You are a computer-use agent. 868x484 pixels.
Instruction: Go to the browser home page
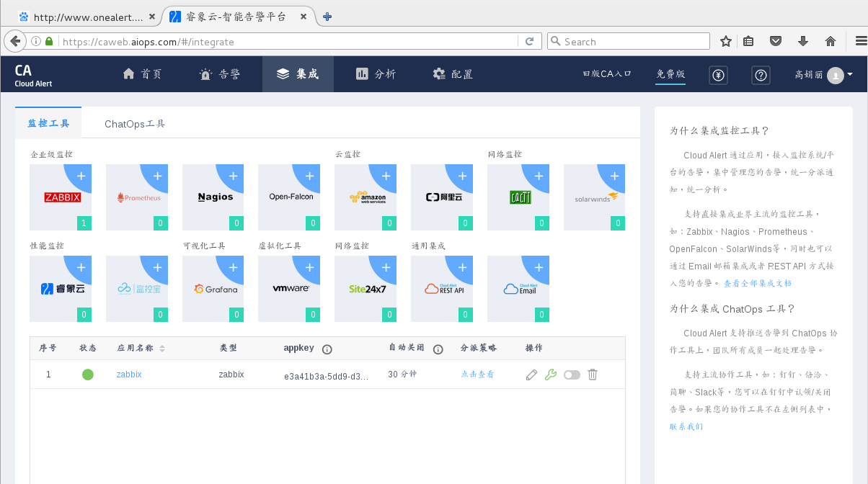click(830, 41)
